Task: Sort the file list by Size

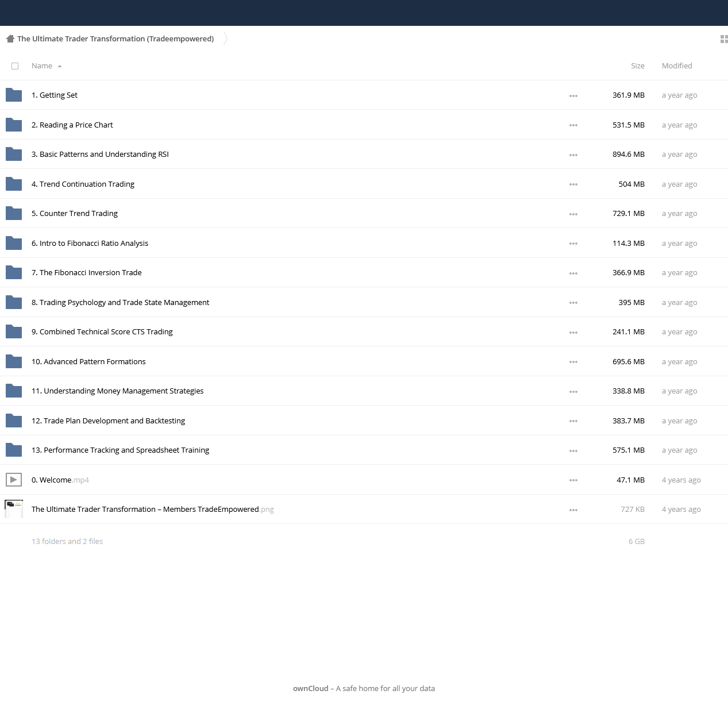Action: pos(638,66)
